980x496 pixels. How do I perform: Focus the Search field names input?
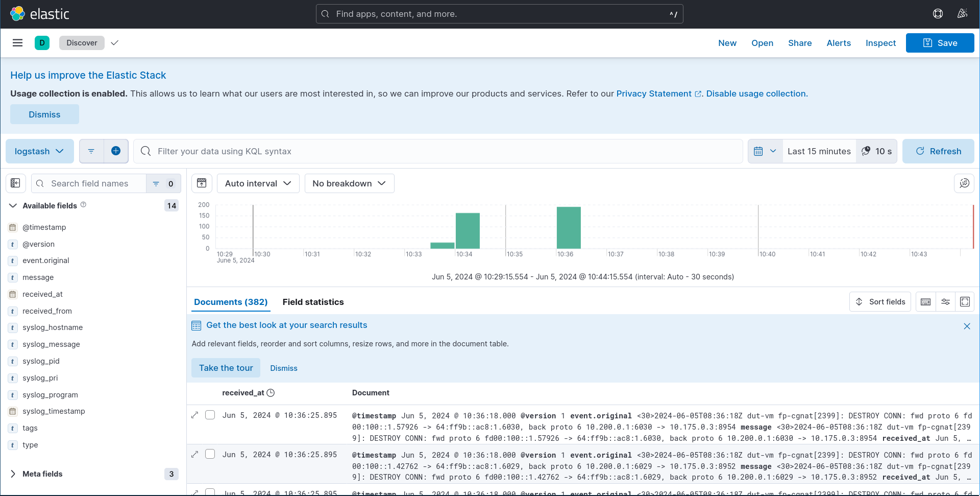(x=89, y=183)
